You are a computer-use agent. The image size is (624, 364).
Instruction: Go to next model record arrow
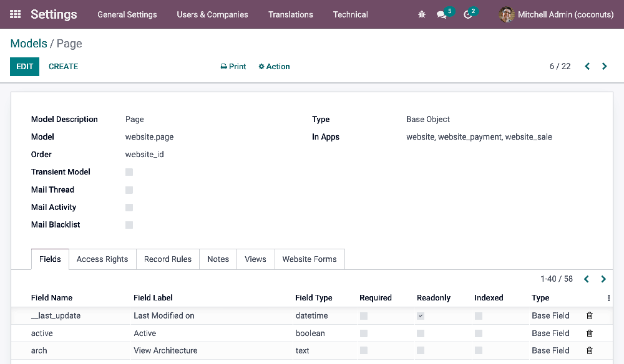coord(604,67)
